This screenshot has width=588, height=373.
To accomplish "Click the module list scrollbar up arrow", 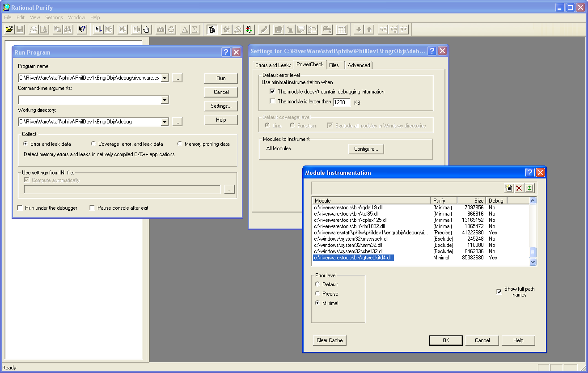I will [x=533, y=201].
